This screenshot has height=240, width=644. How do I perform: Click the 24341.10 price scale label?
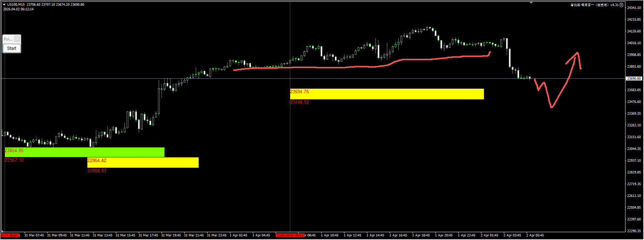click(634, 8)
